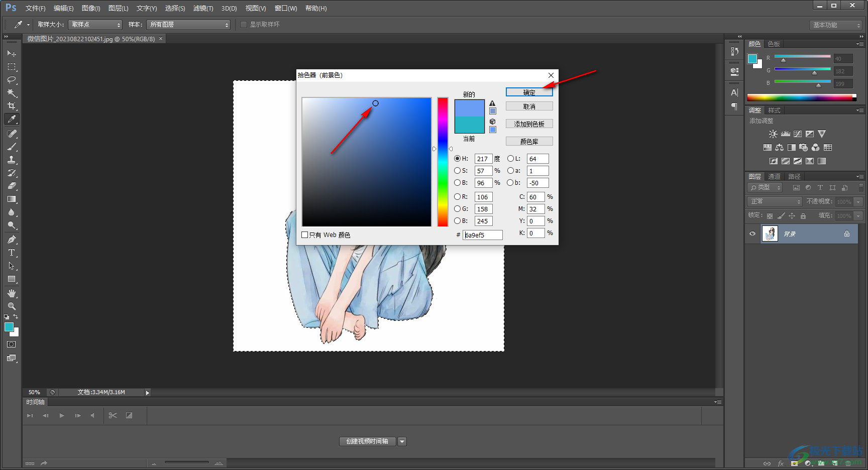Open the sample size dropdown

point(95,25)
